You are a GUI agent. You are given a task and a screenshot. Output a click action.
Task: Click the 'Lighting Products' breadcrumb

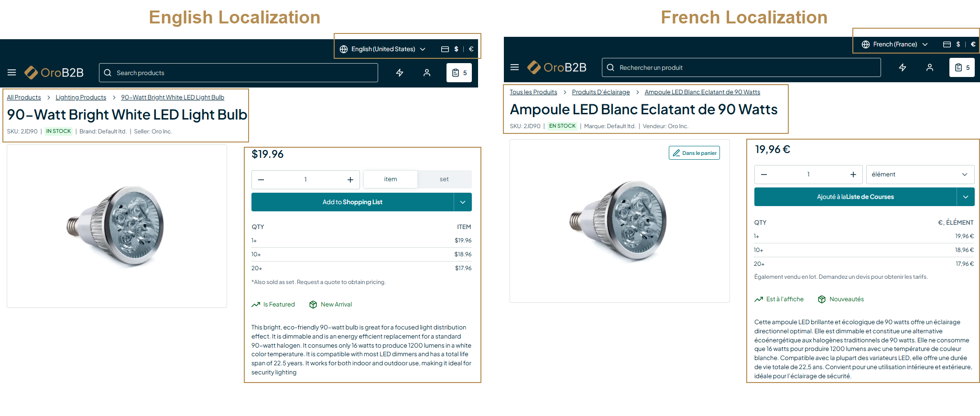(81, 98)
